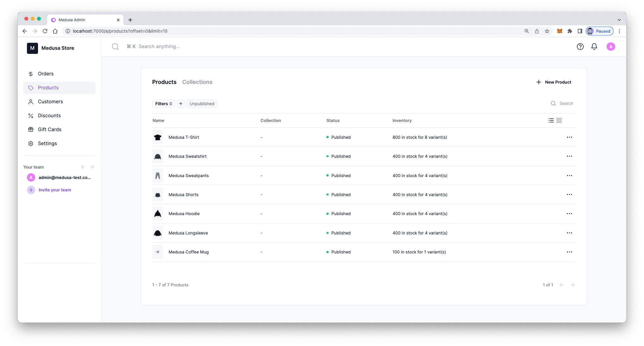Click the user avatar in top bar
The height and width of the screenshot is (346, 644).
[x=611, y=47]
